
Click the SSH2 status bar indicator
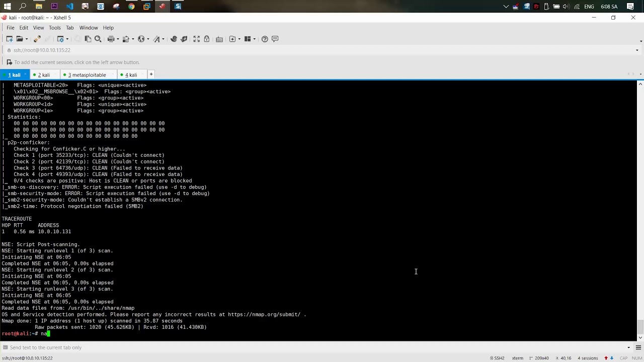point(497,358)
